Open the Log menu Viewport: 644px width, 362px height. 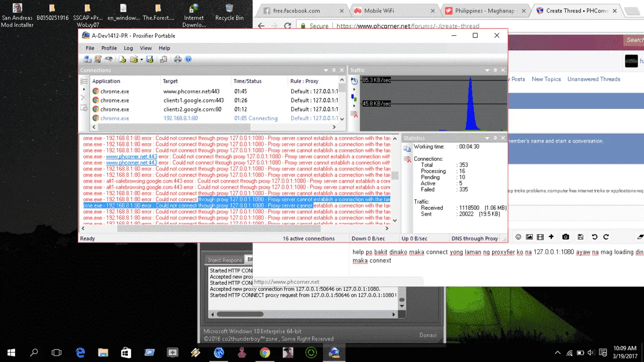point(128,48)
